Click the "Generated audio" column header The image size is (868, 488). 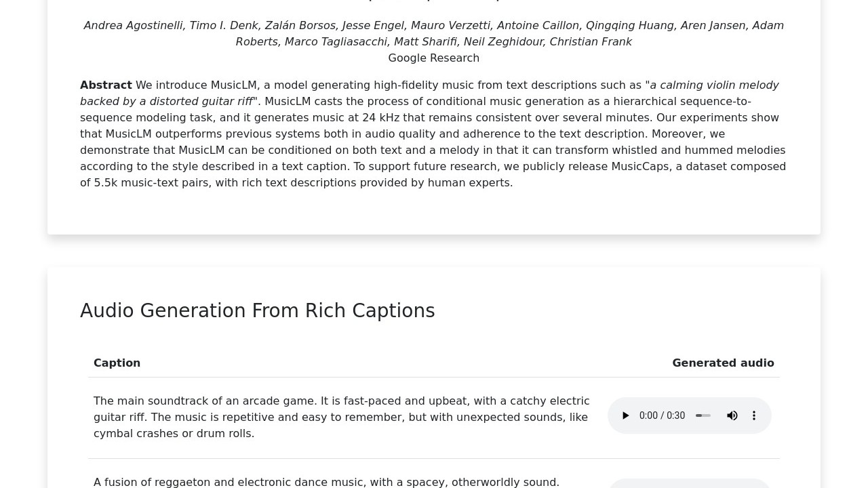click(x=723, y=363)
